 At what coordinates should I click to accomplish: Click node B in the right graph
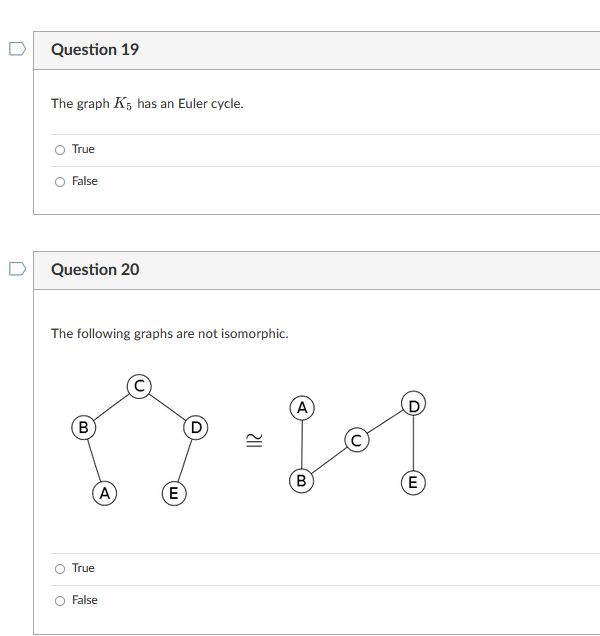coord(301,481)
